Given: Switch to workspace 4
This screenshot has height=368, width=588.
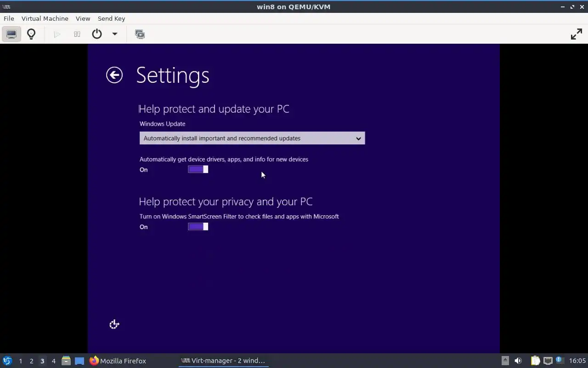Looking at the screenshot, I should click(x=53, y=361).
